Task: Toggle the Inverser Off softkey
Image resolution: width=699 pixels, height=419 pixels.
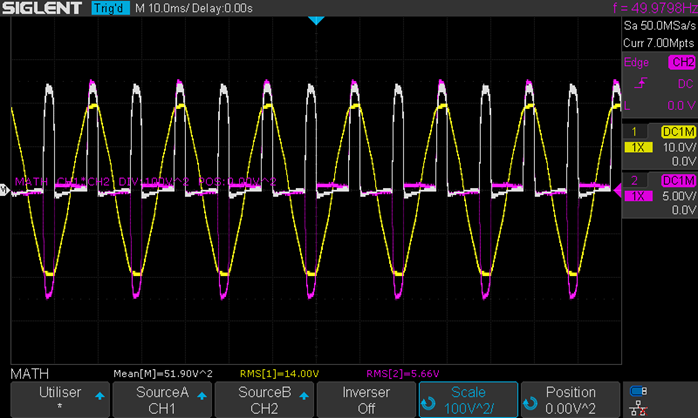Action: [366, 399]
